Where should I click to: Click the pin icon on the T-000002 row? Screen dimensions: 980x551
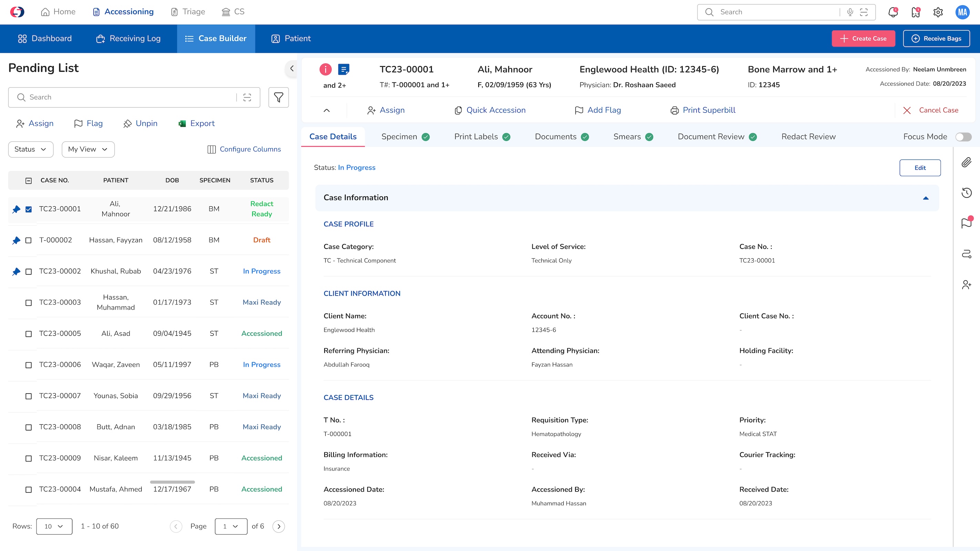tap(16, 240)
